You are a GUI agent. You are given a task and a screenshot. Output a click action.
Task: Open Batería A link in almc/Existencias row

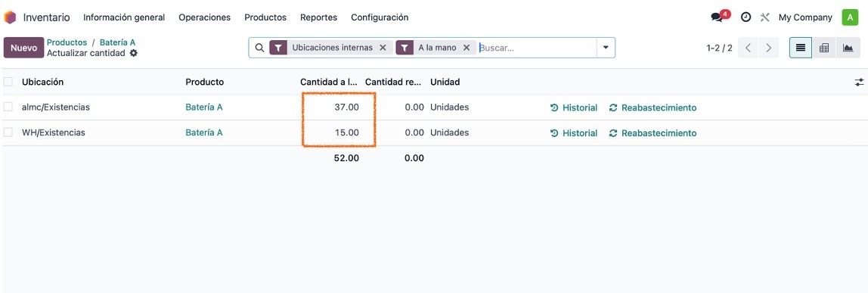pos(203,107)
